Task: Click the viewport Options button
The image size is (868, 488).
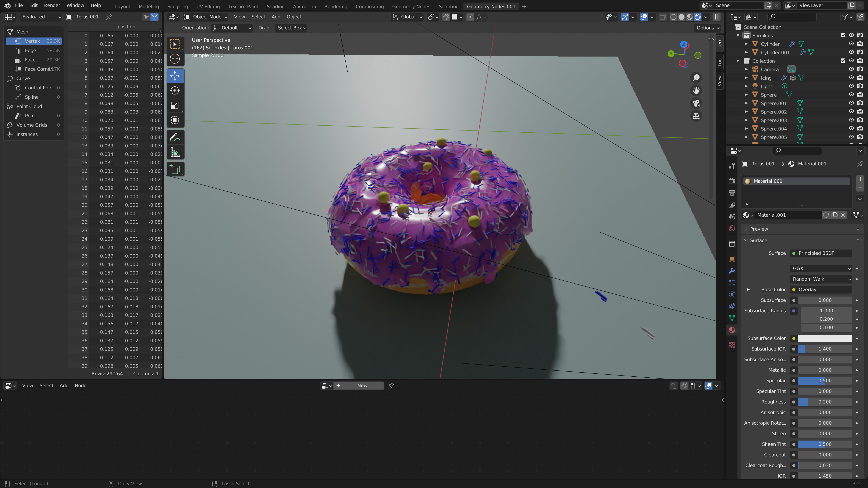Action: pyautogui.click(x=708, y=28)
